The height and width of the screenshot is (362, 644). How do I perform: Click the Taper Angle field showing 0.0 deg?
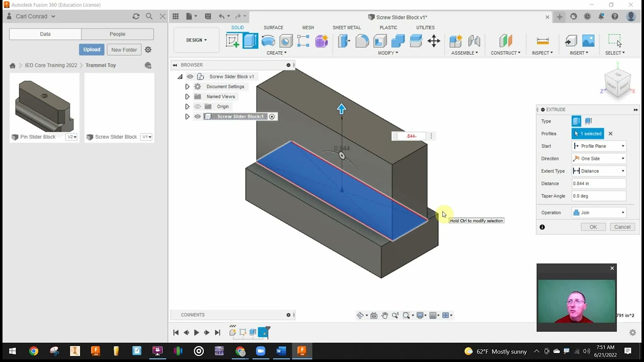[x=599, y=196]
